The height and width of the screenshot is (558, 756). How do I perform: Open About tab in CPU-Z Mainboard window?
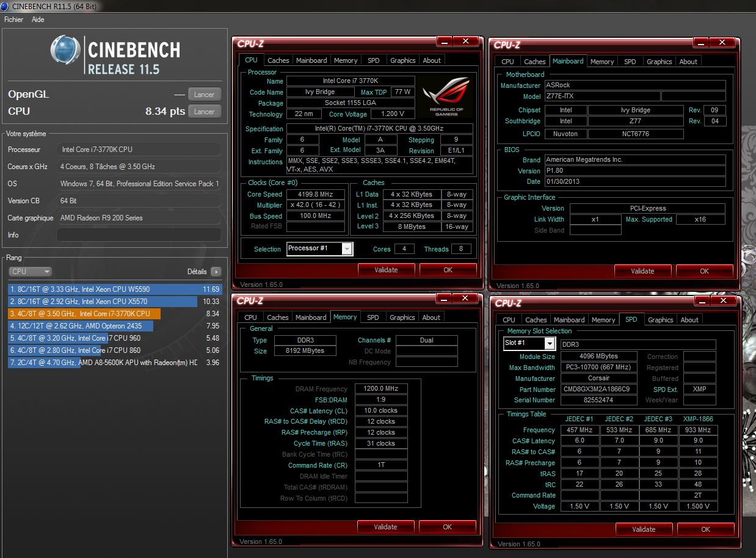[688, 62]
